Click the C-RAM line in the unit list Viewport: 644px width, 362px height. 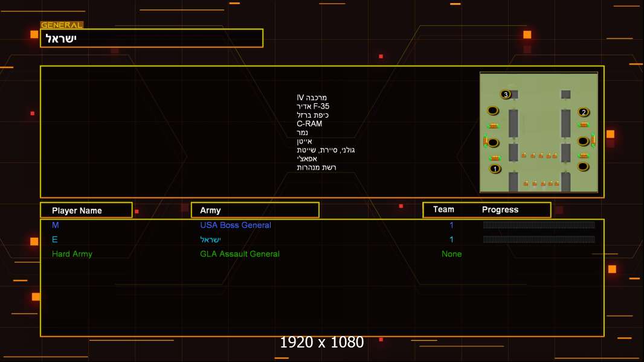pyautogui.click(x=309, y=124)
